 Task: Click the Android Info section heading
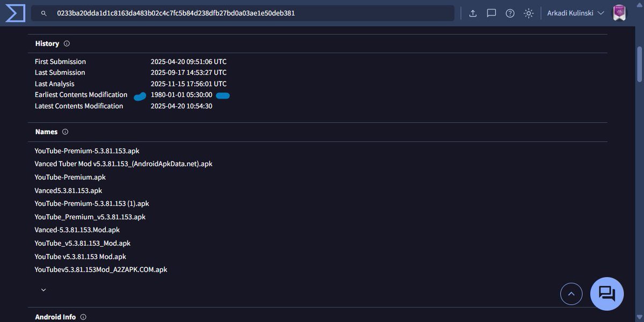point(55,317)
